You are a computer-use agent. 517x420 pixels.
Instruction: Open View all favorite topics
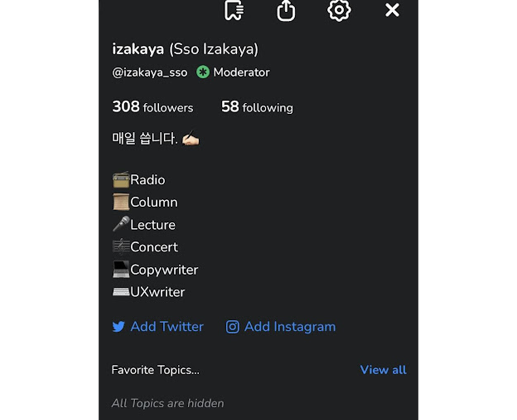(x=383, y=370)
